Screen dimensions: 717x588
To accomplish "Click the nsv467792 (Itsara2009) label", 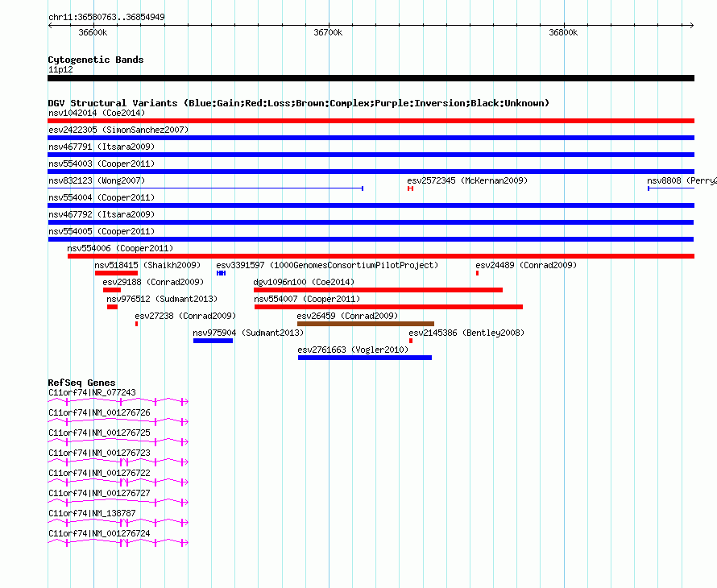I will pyautogui.click(x=102, y=214).
